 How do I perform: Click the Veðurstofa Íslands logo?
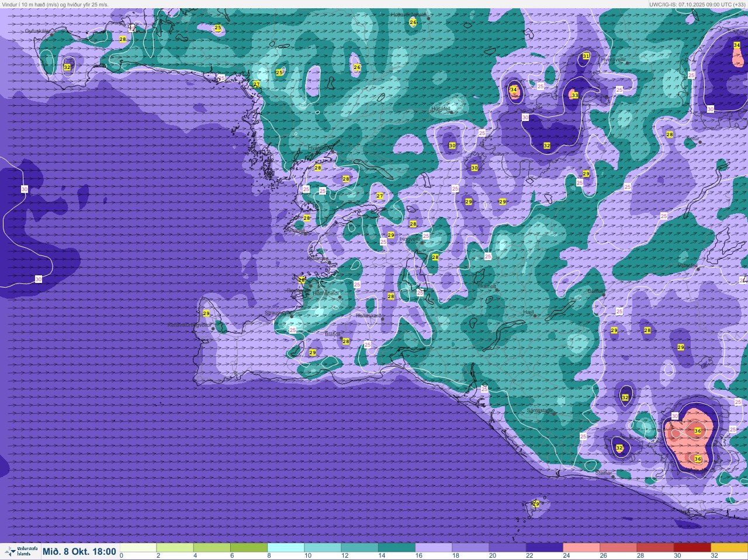pyautogui.click(x=21, y=551)
